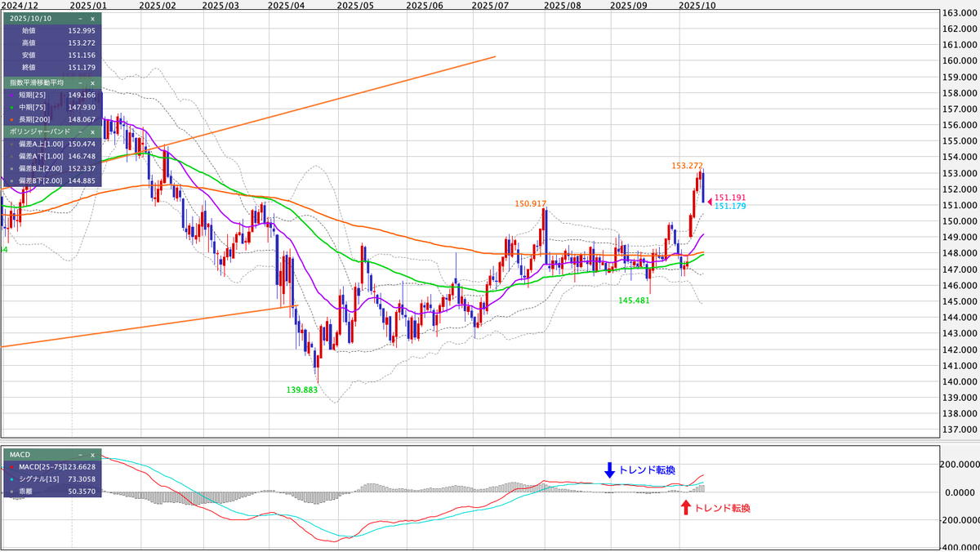Select the 長期[200] orange EMA marker icon
The width and height of the screenshot is (980, 552).
click(x=11, y=119)
